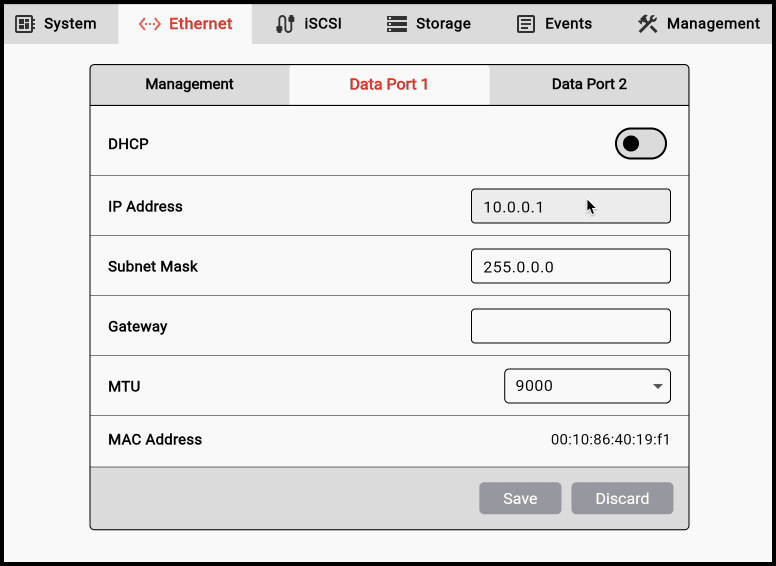Go to the Events top tab label
This screenshot has height=566, width=776.
pos(568,23)
